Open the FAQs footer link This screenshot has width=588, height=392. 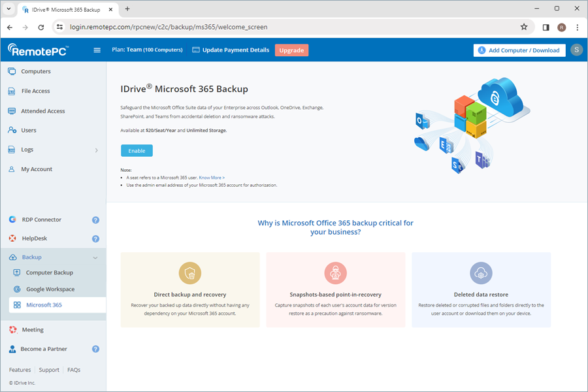(x=74, y=370)
